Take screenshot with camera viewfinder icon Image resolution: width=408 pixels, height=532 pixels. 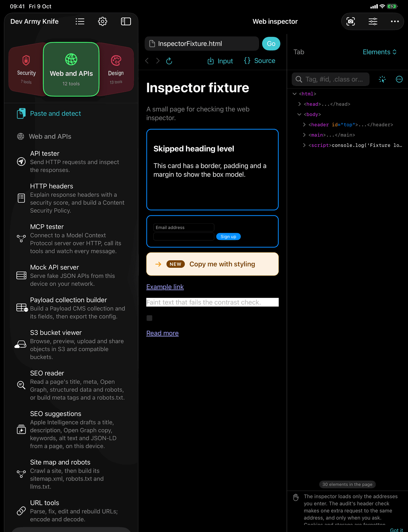[351, 21]
